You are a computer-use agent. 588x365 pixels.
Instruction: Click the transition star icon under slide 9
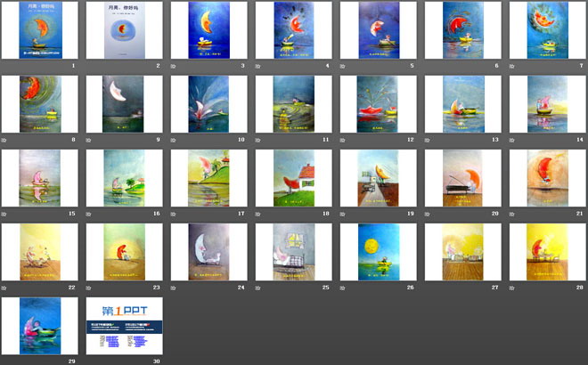tap(88, 140)
